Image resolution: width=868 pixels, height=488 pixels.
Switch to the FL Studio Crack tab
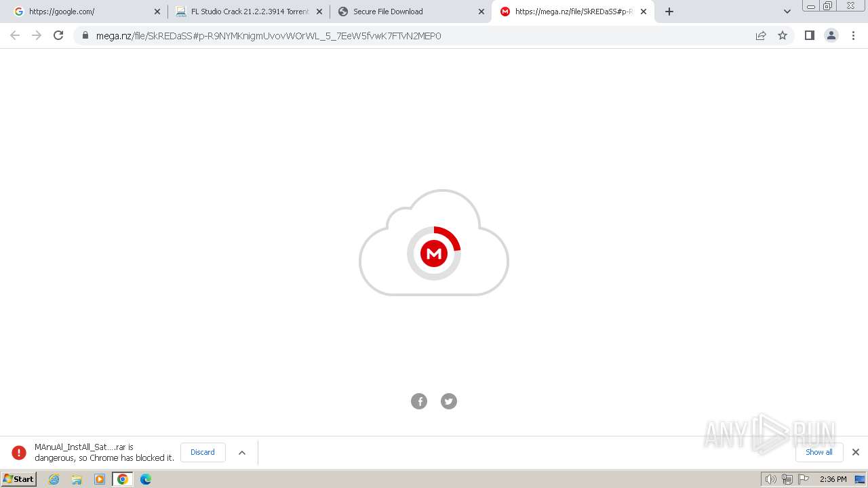click(x=248, y=12)
